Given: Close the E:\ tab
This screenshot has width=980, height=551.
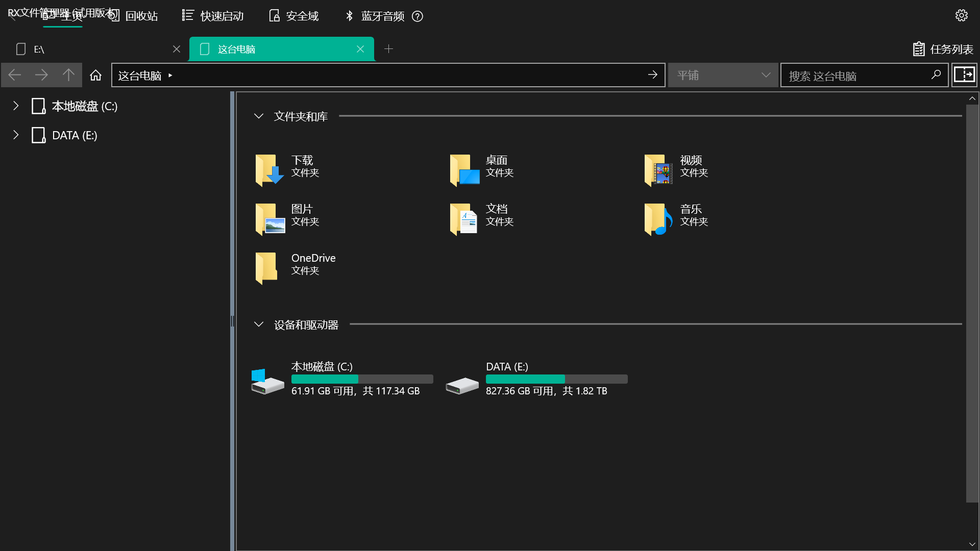Looking at the screenshot, I should click(177, 49).
